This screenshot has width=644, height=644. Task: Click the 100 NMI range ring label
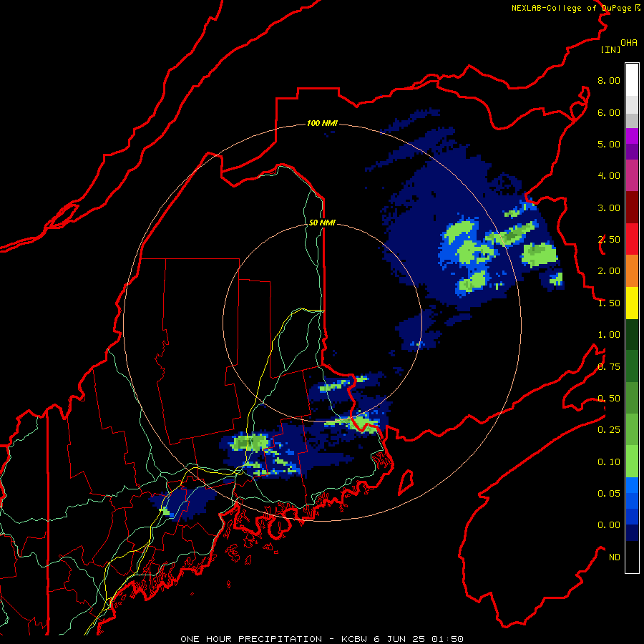tap(323, 123)
